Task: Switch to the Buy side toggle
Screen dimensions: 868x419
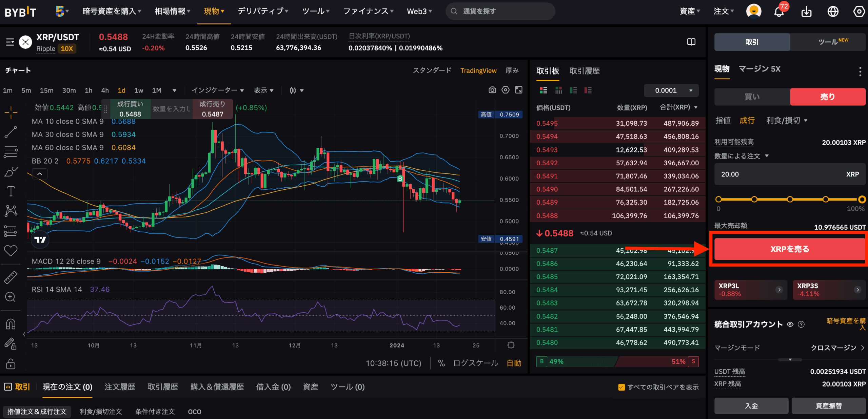Action: (752, 97)
